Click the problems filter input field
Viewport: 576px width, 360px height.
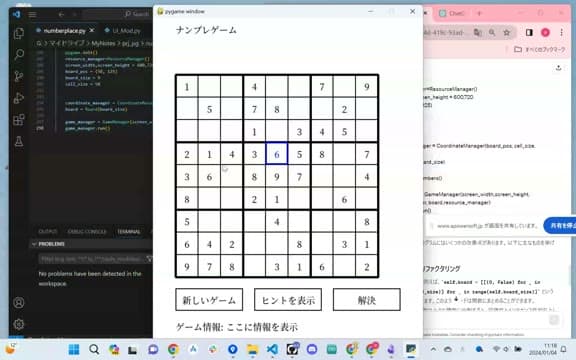[x=91, y=259]
